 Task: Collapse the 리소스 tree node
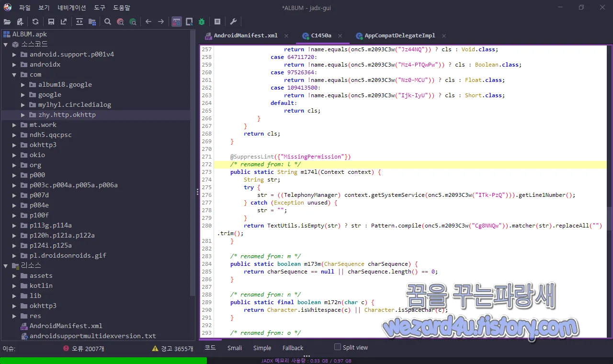(x=6, y=265)
